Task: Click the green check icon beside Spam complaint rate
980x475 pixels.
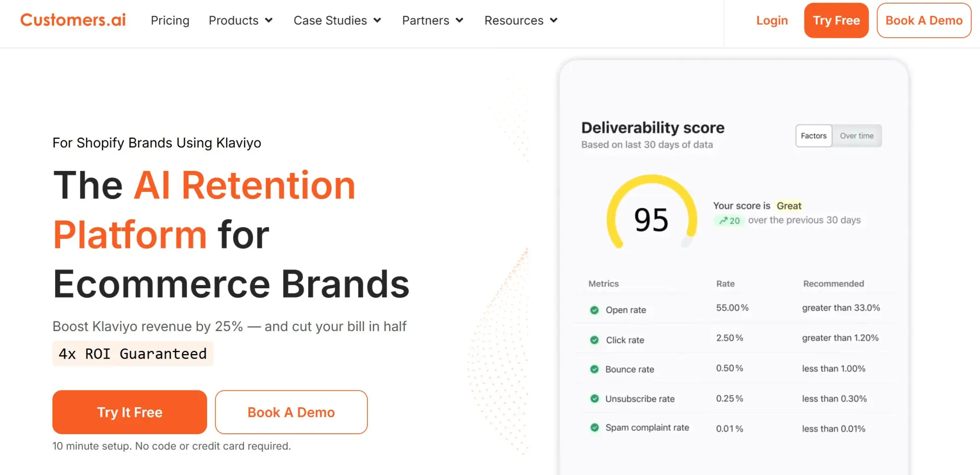Action: 594,428
